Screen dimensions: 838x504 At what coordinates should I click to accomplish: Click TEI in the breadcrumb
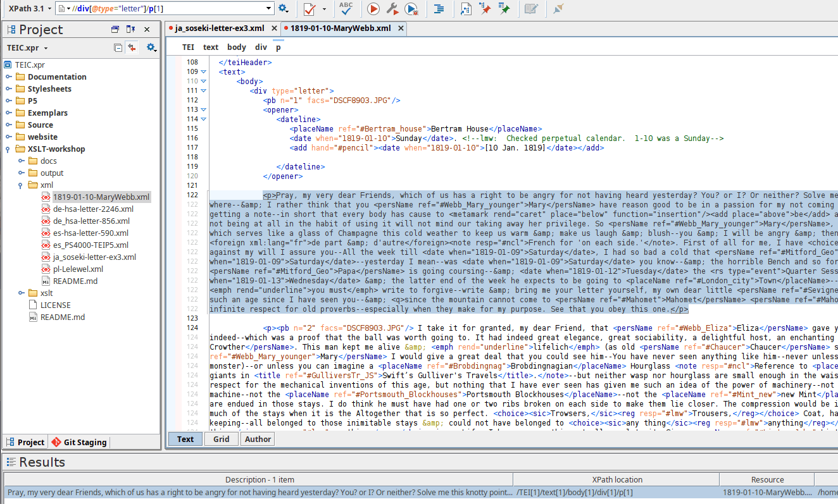click(189, 47)
